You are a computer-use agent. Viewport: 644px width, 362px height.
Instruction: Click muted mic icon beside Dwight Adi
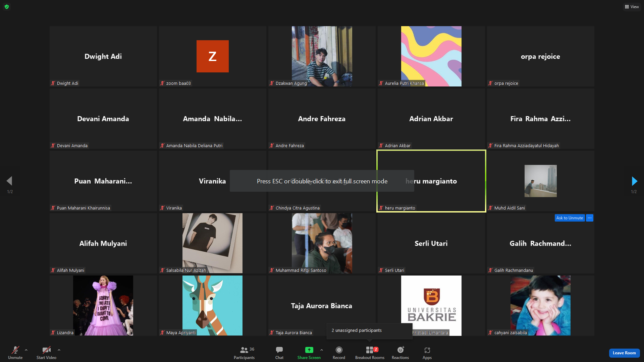[x=53, y=83]
